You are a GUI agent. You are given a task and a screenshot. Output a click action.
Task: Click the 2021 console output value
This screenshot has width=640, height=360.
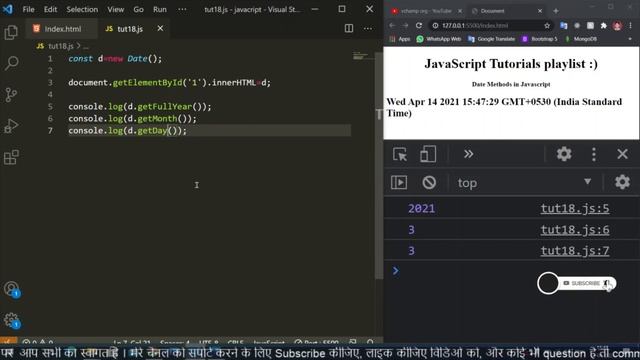tap(421, 209)
